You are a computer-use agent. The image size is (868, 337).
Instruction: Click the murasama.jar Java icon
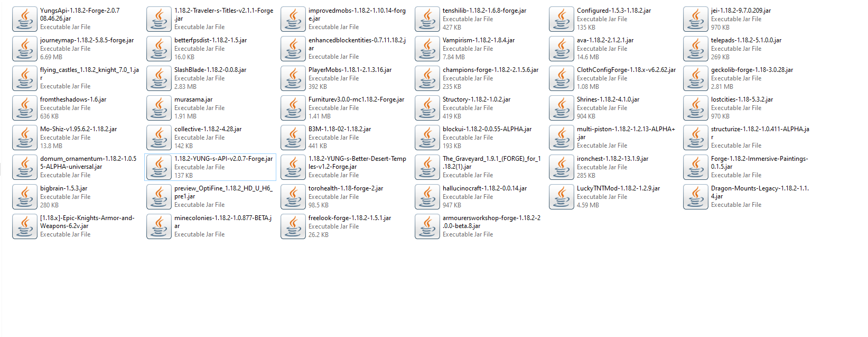(158, 108)
